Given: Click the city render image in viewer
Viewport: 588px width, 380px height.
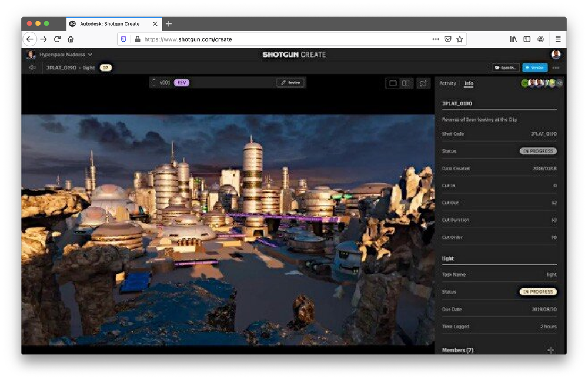Looking at the screenshot, I should [228, 230].
